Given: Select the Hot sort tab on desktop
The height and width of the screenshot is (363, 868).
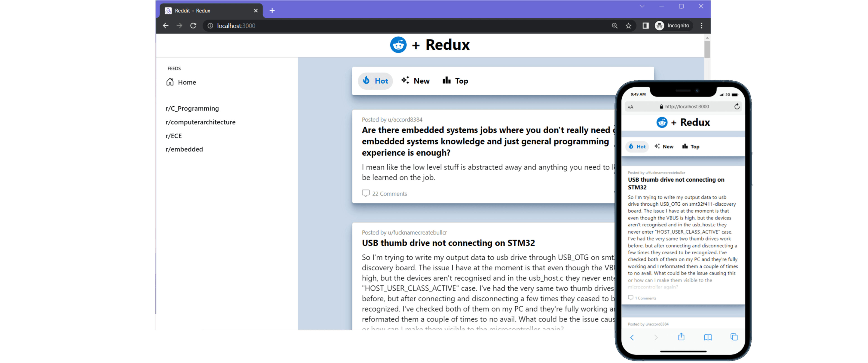Looking at the screenshot, I should coord(375,81).
